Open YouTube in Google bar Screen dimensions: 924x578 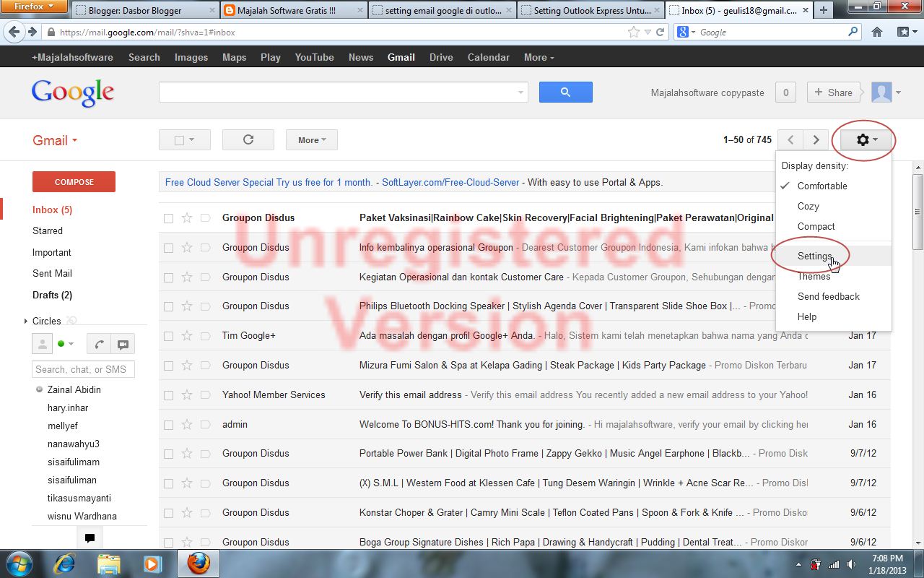point(314,57)
